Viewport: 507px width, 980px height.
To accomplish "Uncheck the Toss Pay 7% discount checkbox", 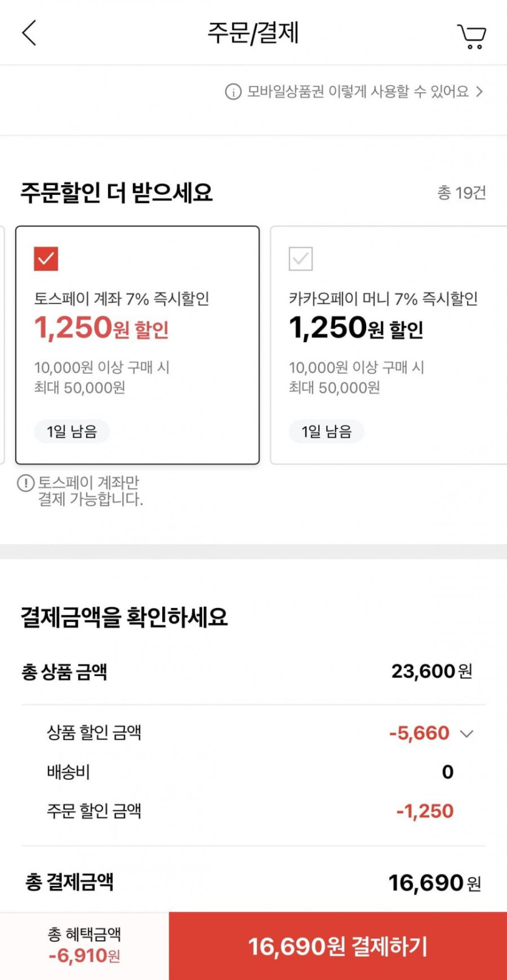I will click(46, 259).
